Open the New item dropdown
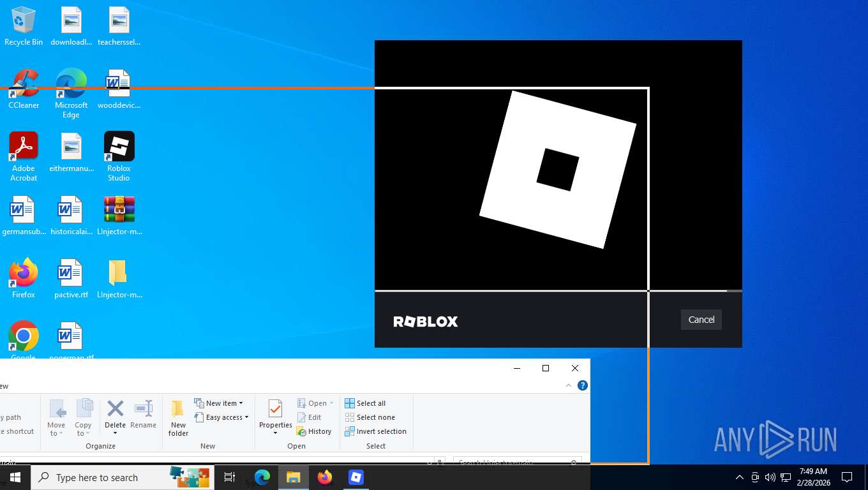 tap(218, 403)
